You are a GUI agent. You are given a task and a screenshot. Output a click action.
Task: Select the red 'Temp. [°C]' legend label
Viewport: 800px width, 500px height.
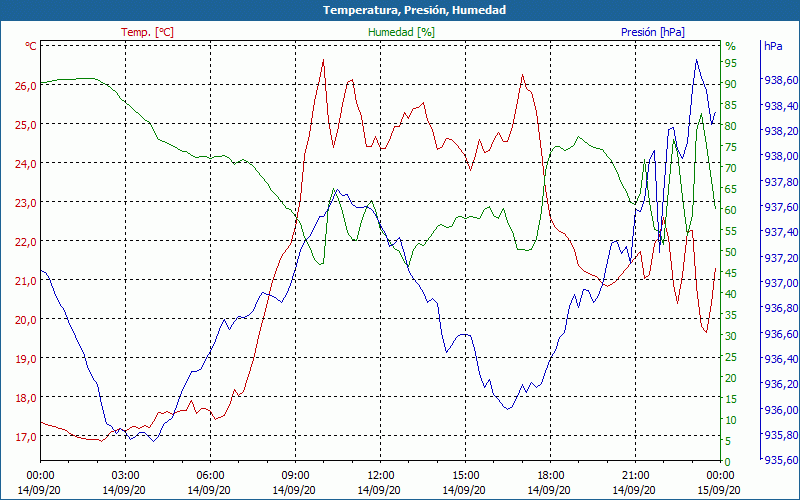[x=147, y=32]
